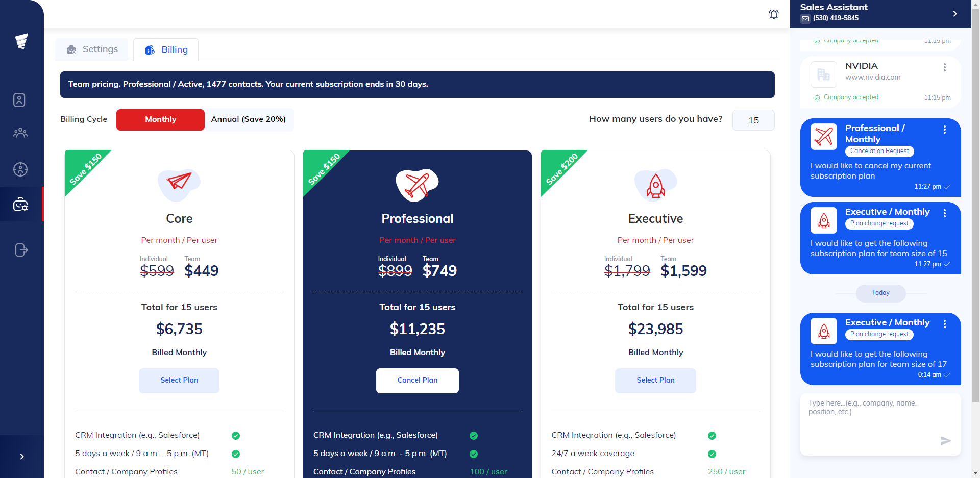Switch to the Billing tab
This screenshot has width=980, height=478.
tap(165, 49)
